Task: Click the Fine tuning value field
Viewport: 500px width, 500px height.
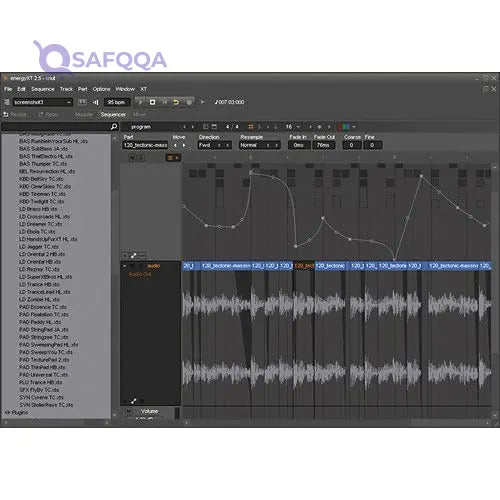Action: point(372,145)
